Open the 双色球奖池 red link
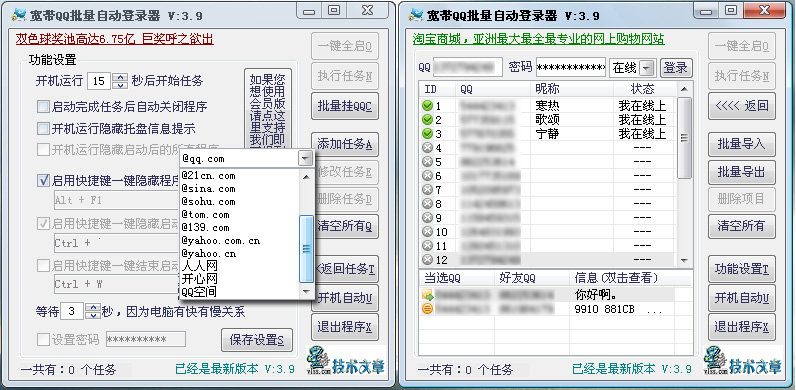This screenshot has height=390, width=796. (x=115, y=40)
